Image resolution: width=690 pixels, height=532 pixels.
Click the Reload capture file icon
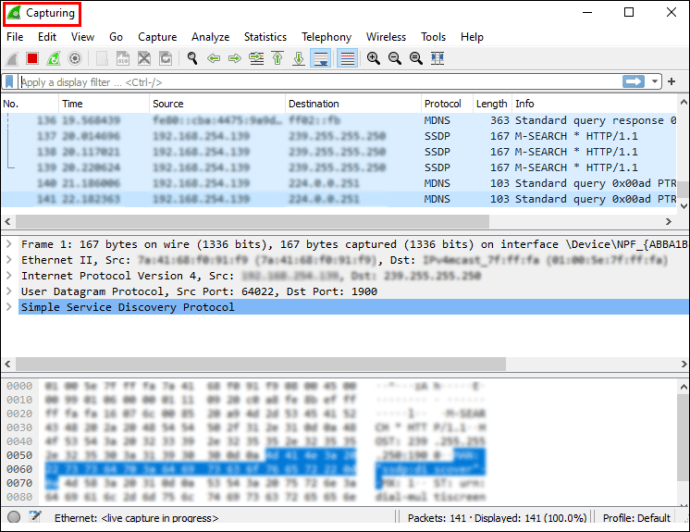tap(165, 59)
